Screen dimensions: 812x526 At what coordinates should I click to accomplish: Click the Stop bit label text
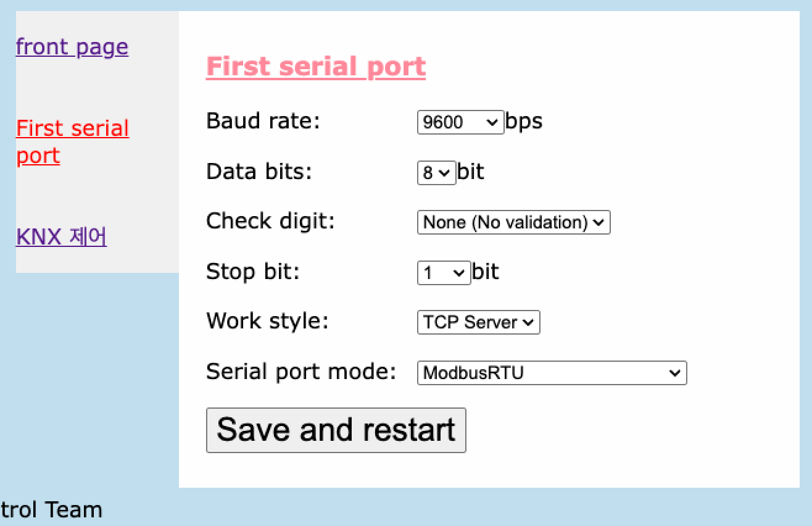click(x=253, y=272)
